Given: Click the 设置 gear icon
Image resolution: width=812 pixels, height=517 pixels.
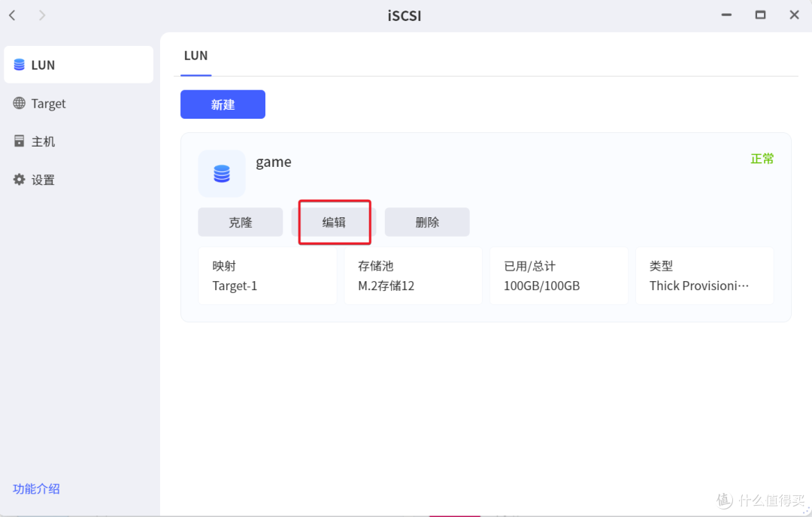Looking at the screenshot, I should tap(19, 179).
